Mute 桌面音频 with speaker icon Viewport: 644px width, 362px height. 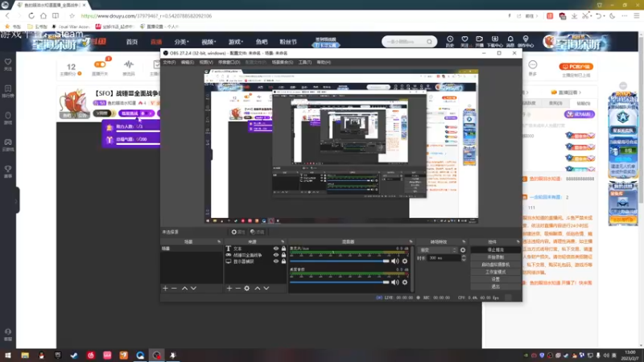[x=395, y=282]
